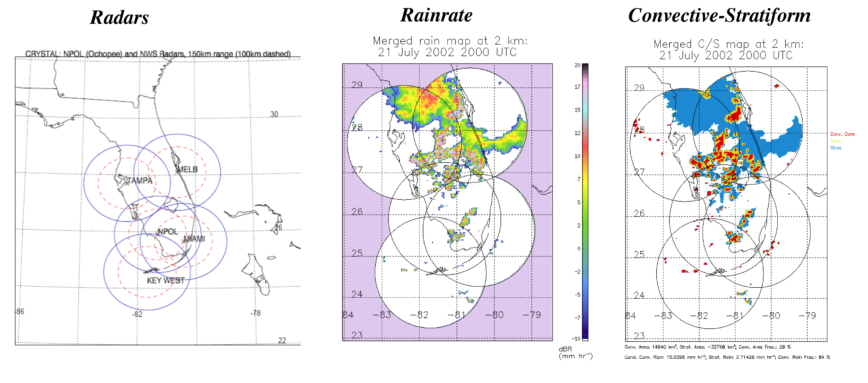Click the KEY WEST radar label
The width and height of the screenshot is (868, 383).
166,280
